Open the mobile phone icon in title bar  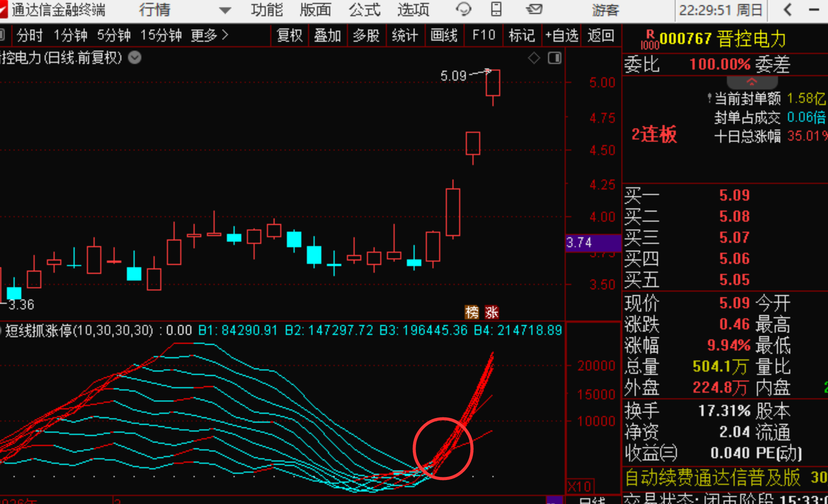(496, 9)
